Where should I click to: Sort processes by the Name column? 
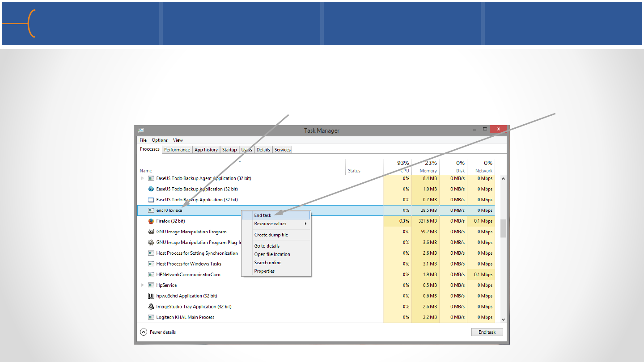(241, 166)
